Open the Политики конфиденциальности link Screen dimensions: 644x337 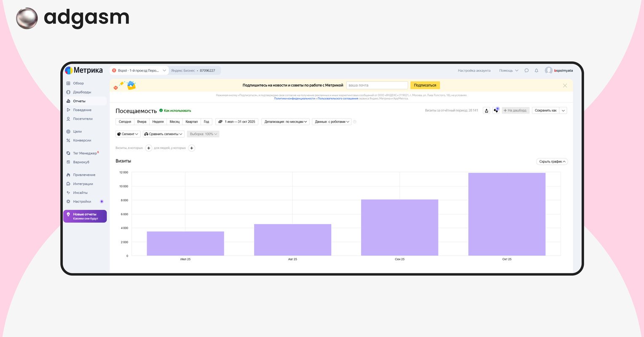[295, 99]
